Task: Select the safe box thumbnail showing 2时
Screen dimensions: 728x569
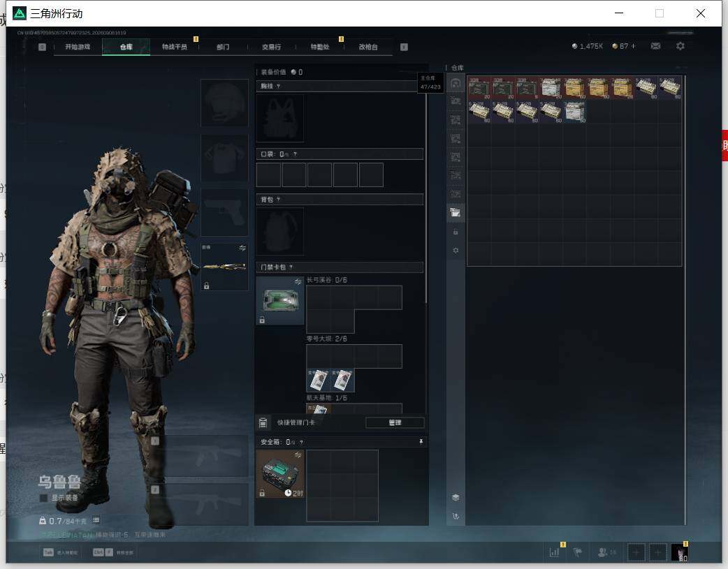Action: tap(280, 474)
